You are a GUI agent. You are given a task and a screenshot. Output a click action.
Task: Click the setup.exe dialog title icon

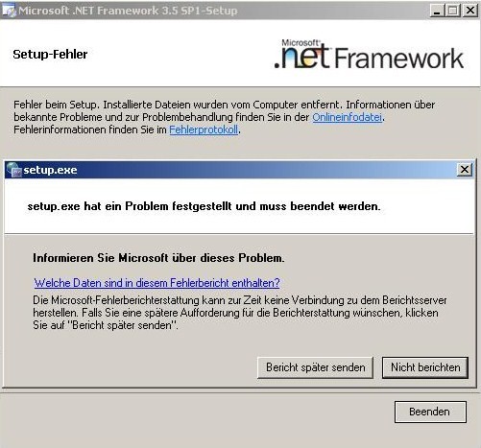(14, 170)
